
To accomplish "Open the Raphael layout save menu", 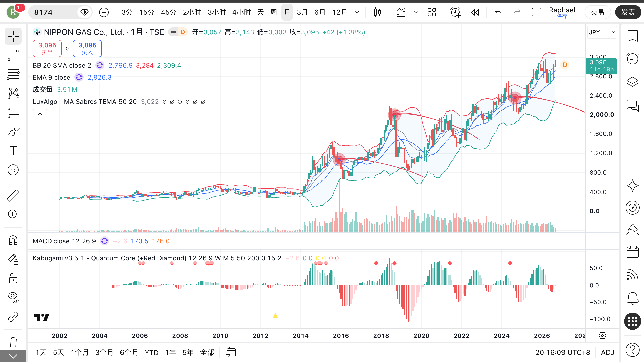I will pyautogui.click(x=562, y=12).
